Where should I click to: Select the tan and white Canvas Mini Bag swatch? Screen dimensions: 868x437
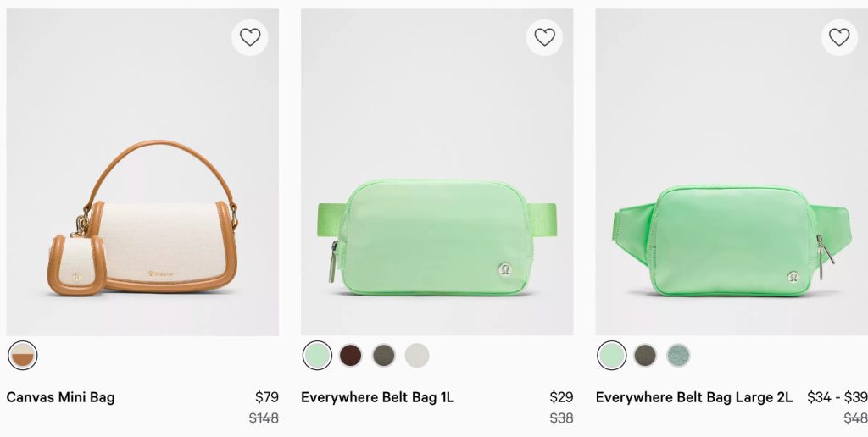coord(23,356)
